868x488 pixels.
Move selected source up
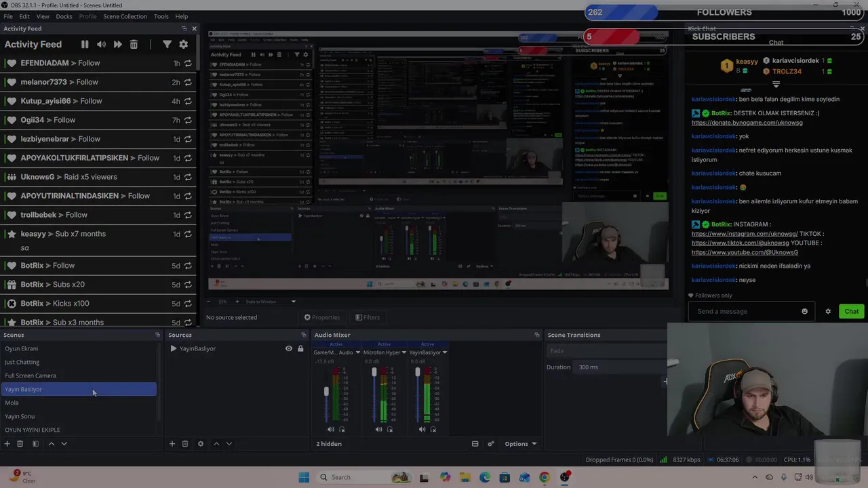pyautogui.click(x=216, y=444)
